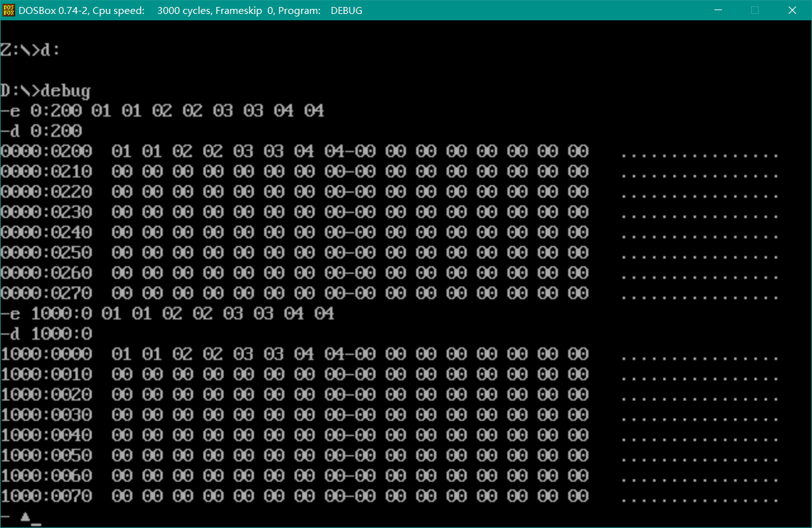Click address 1000:0070
Screen dimensions: 812x528
pyautogui.click(x=46, y=496)
